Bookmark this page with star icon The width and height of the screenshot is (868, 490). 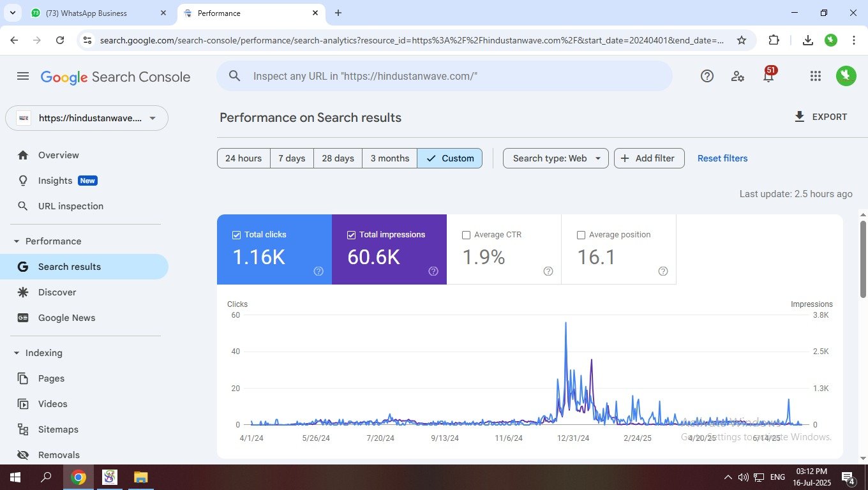point(741,40)
